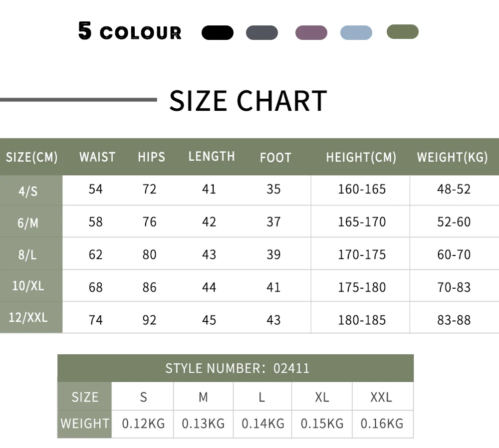The height and width of the screenshot is (448, 499).
Task: Click the LENGTH column header
Action: tap(212, 157)
